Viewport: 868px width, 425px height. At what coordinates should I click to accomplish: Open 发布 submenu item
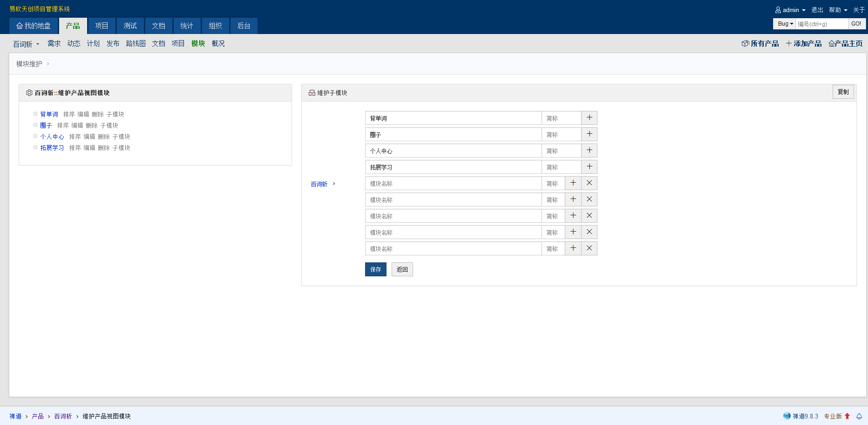[113, 43]
